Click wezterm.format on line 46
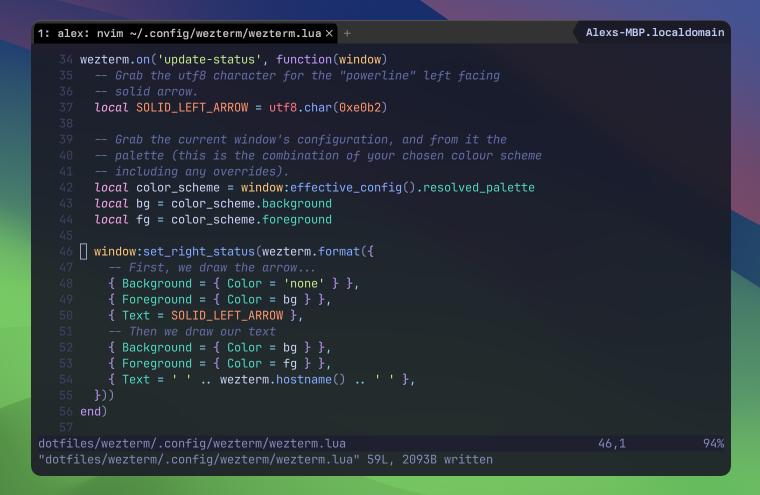The height and width of the screenshot is (495, 760). click(311, 252)
